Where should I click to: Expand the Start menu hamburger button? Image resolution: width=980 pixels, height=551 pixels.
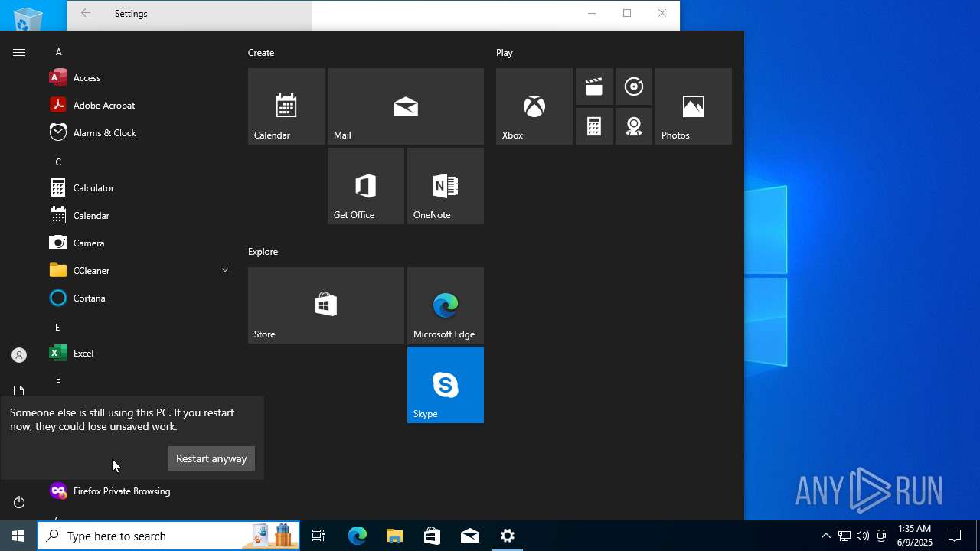(x=19, y=52)
